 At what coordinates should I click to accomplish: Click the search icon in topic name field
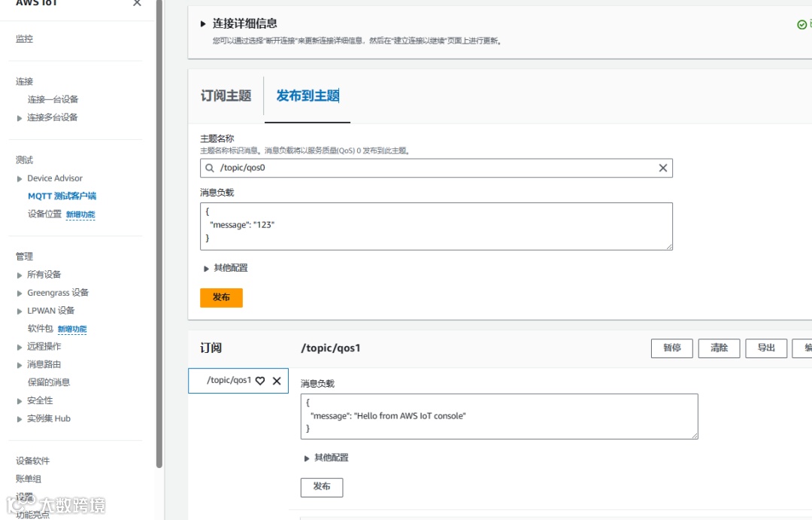click(210, 168)
